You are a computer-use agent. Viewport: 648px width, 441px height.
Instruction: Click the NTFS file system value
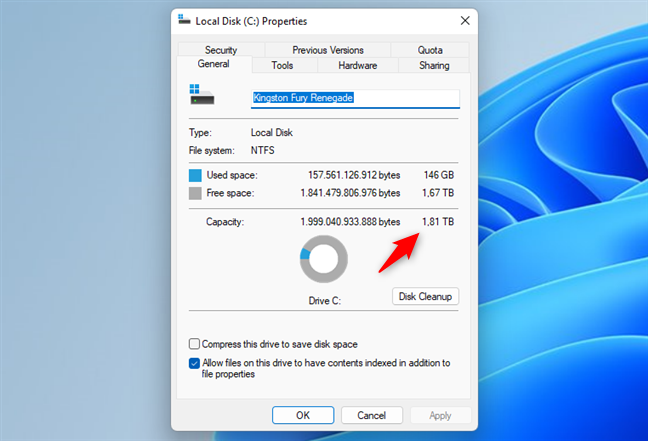[x=262, y=150]
